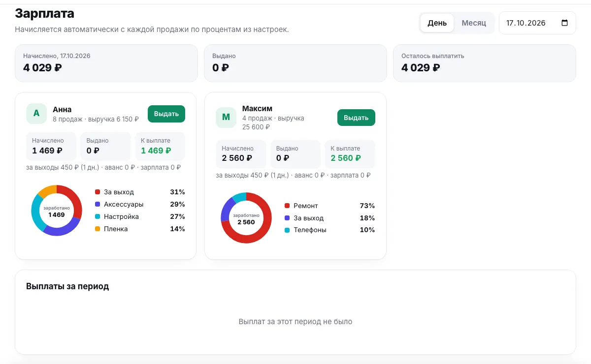This screenshot has width=591, height=364.
Task: Click the purple За выход swatch in Максим's legend
Action: [287, 218]
